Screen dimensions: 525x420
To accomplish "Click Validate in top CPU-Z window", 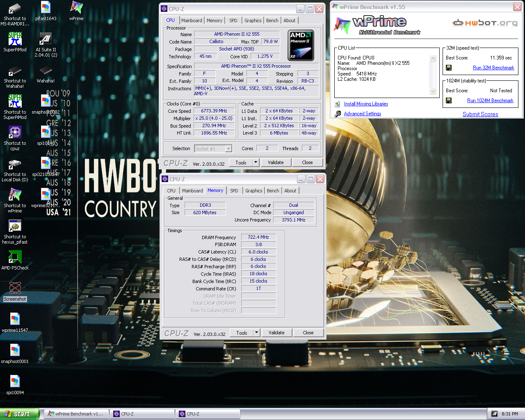I will (x=276, y=162).
